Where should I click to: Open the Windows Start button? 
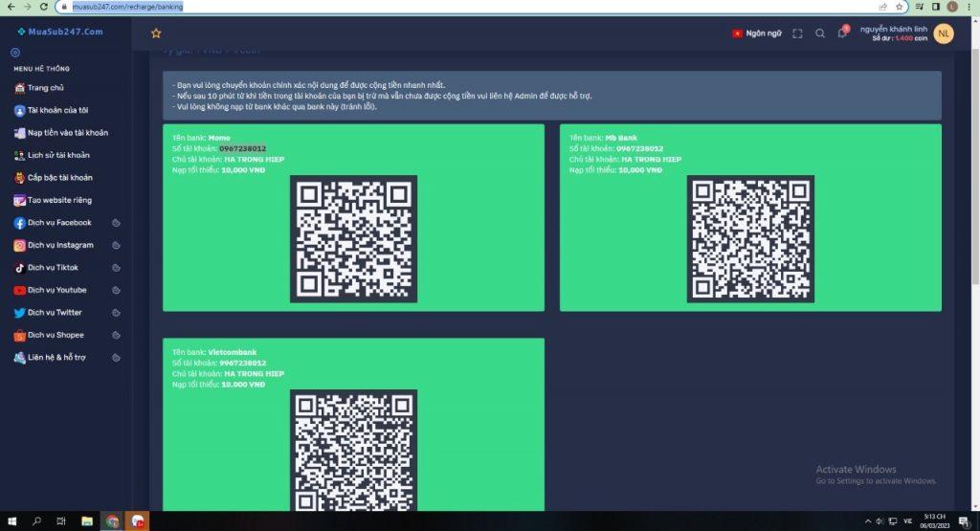(11, 521)
